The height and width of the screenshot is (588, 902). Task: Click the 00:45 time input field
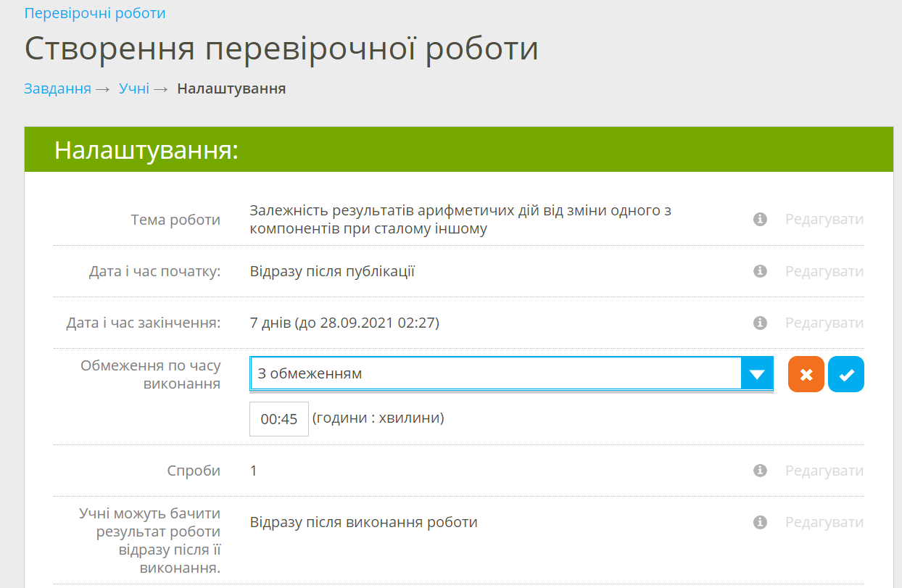pos(279,419)
